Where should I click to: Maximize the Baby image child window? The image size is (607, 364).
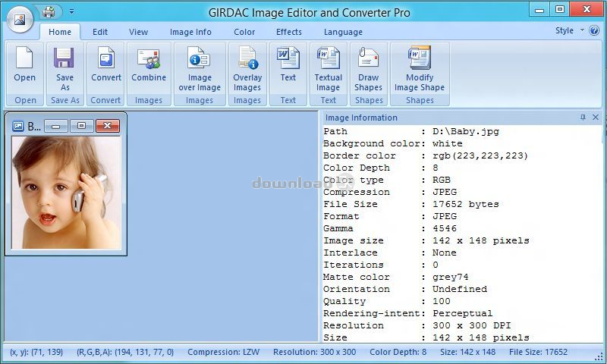tap(82, 126)
